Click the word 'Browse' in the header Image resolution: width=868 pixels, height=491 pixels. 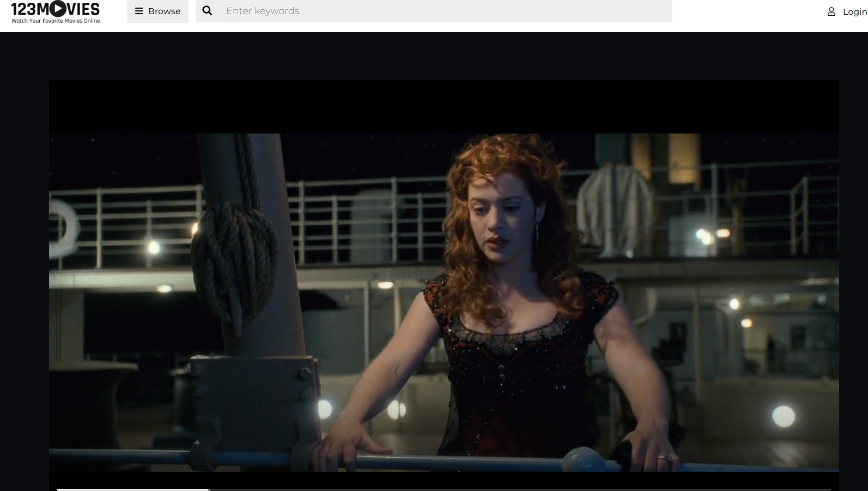coord(164,11)
